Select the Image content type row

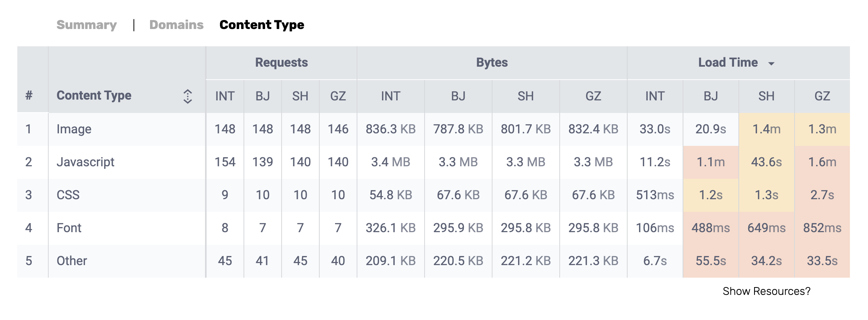74,129
